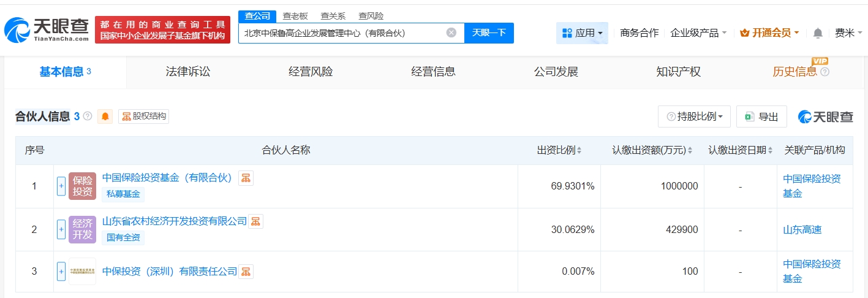The image size is (868, 298).
Task: Expand the 企业级产品 dropdown
Action: click(x=698, y=33)
